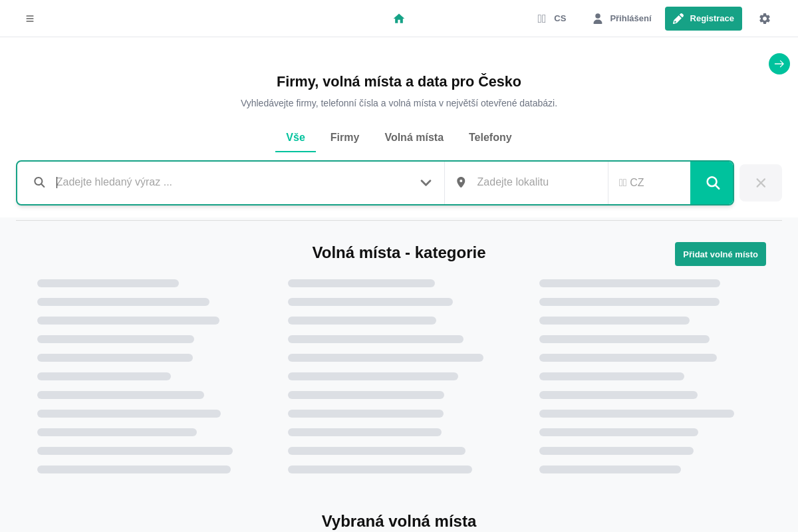Switch to the Firmy tab
798x532 pixels.
coord(344,138)
